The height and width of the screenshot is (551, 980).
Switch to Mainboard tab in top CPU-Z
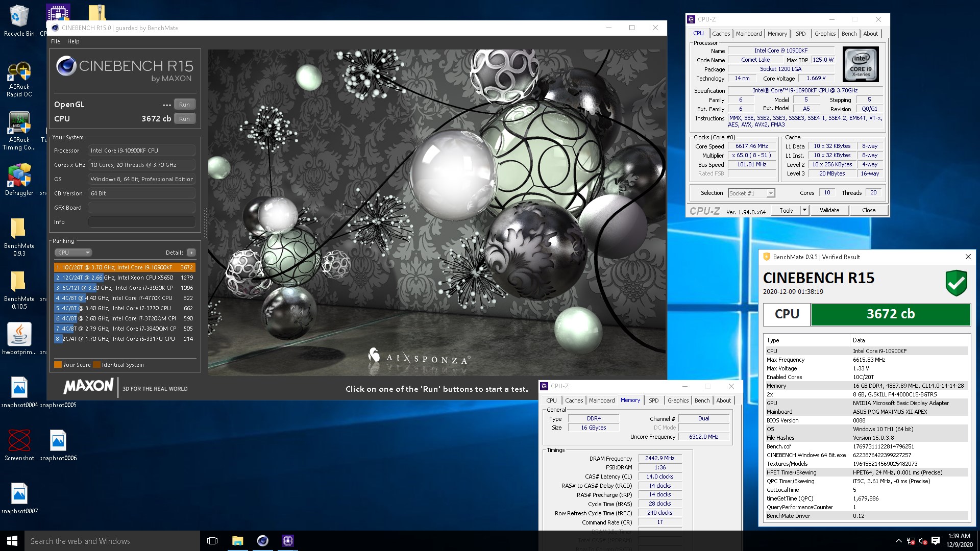point(749,34)
